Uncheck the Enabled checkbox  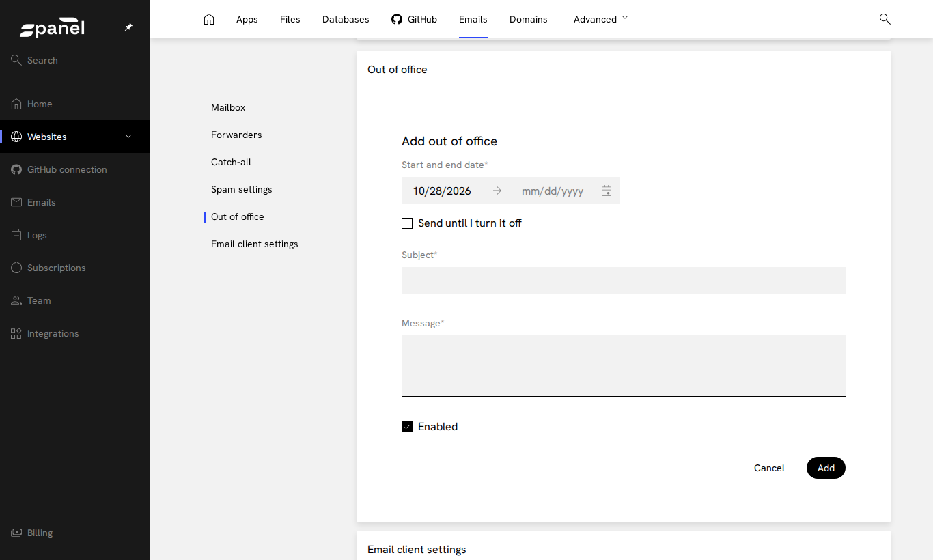click(x=407, y=427)
